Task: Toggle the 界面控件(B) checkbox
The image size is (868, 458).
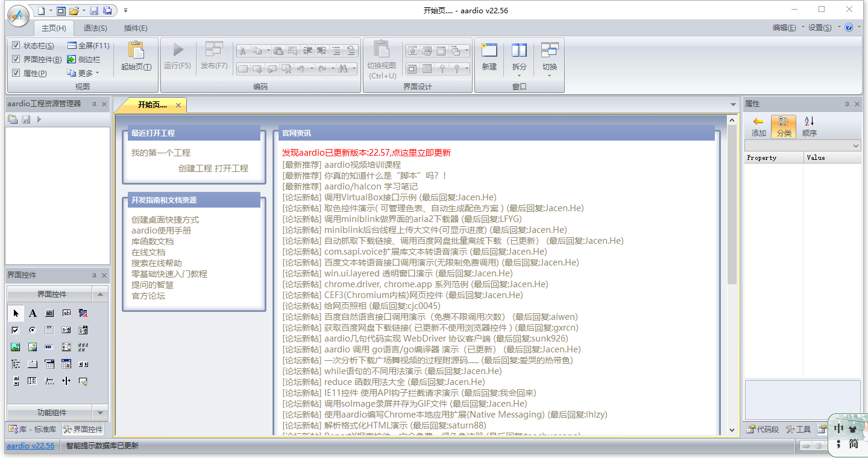Action: 16,59
